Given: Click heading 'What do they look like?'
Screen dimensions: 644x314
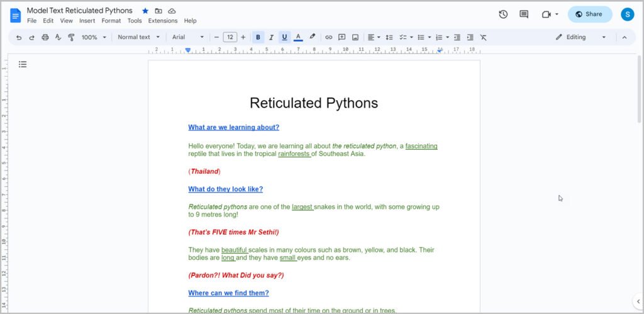Looking at the screenshot, I should pyautogui.click(x=226, y=189).
